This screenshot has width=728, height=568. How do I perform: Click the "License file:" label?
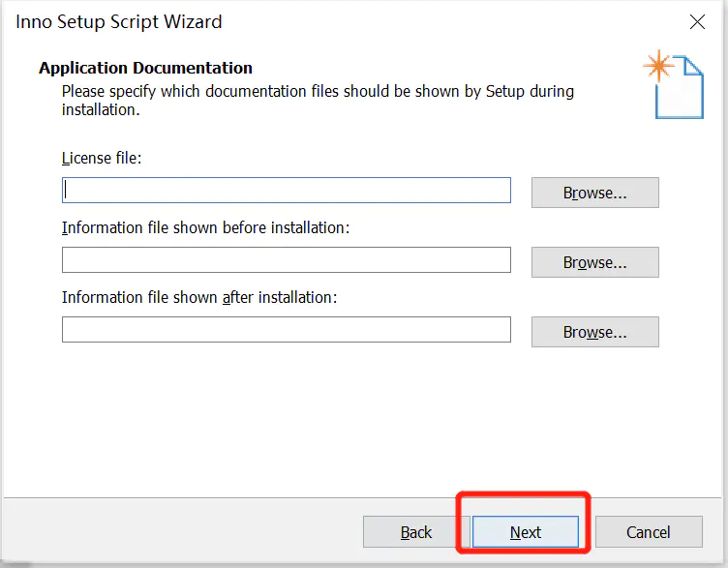pyautogui.click(x=102, y=159)
